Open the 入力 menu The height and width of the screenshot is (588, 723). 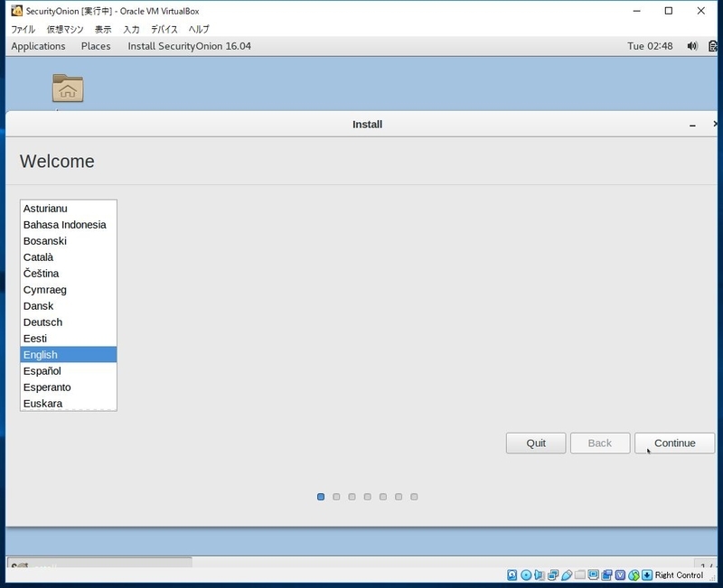(x=131, y=29)
